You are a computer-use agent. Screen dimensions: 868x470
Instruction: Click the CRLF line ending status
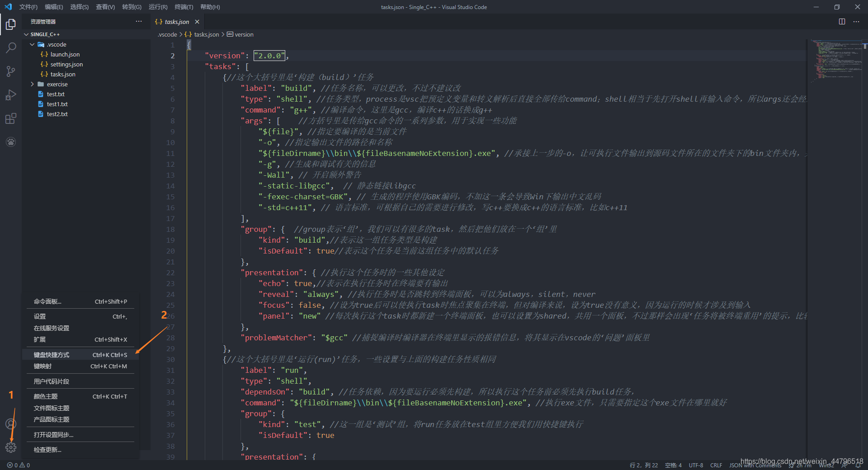coord(716,465)
